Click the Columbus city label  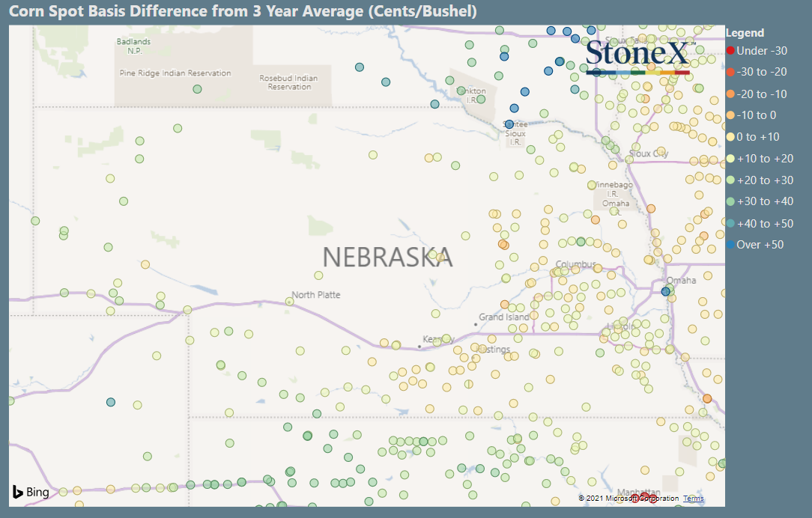point(576,264)
